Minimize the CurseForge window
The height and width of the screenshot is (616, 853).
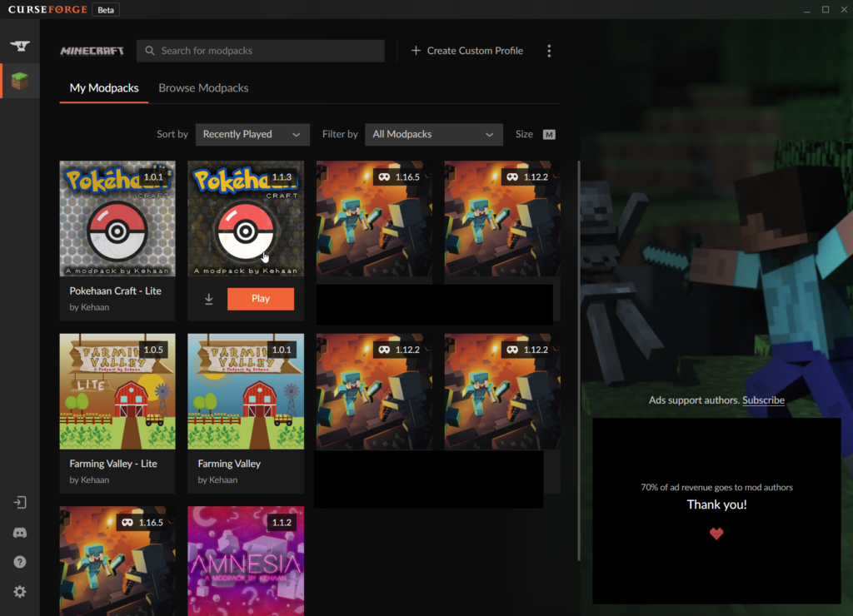(807, 10)
